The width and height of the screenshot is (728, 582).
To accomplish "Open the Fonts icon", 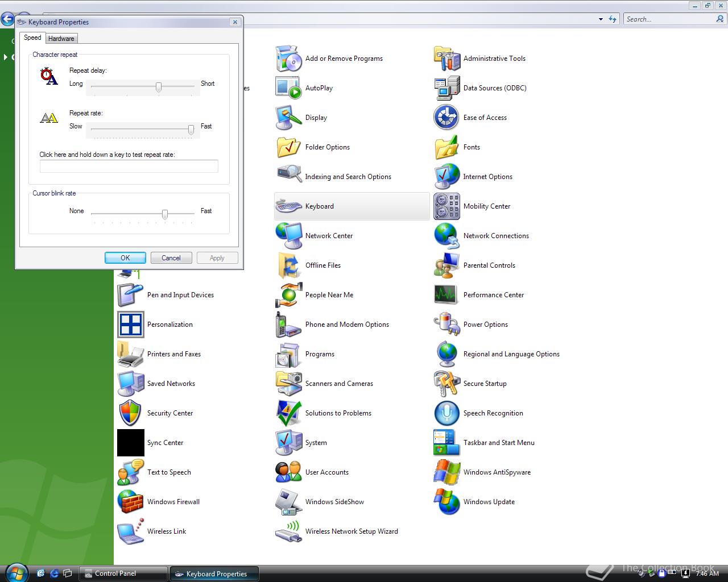I will coord(446,147).
